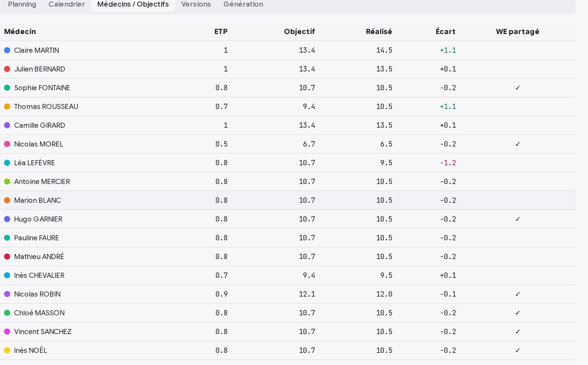This screenshot has height=365, width=588.
Task: Click Inès CHEVALIER's 0.7 ETP value
Action: [222, 275]
